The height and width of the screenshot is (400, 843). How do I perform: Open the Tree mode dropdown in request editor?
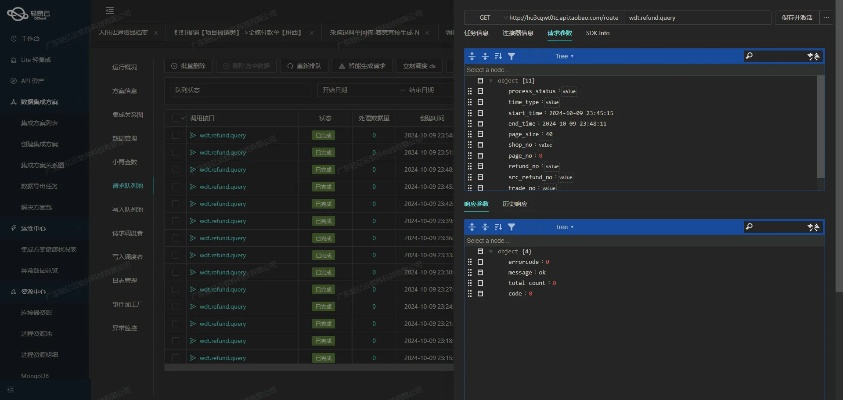click(562, 57)
